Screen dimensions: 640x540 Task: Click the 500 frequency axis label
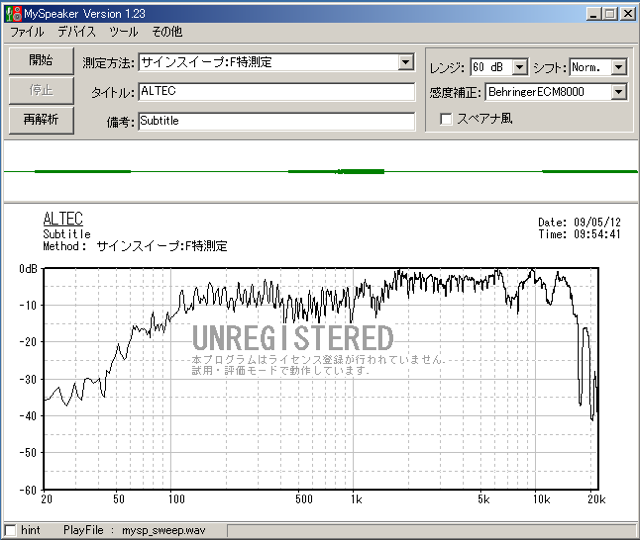tap(304, 499)
